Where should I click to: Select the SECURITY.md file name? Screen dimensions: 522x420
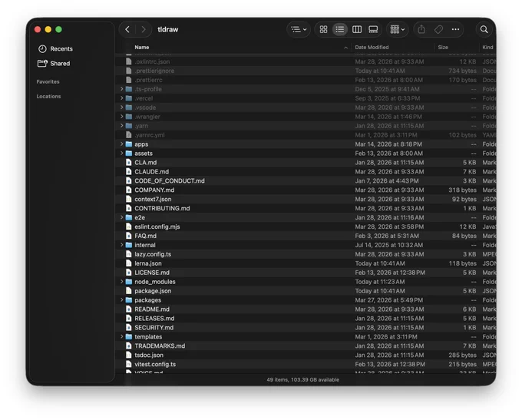point(154,327)
